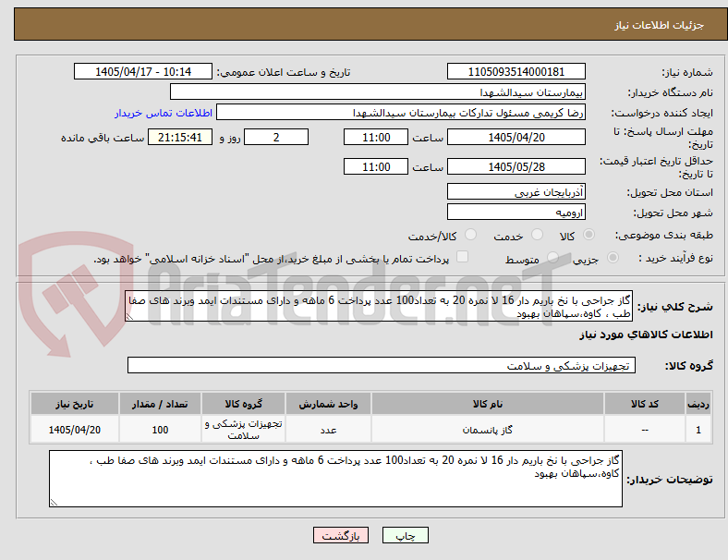Click the گاز پانسمان item name cell
This screenshot has width=728, height=560.
click(x=488, y=430)
